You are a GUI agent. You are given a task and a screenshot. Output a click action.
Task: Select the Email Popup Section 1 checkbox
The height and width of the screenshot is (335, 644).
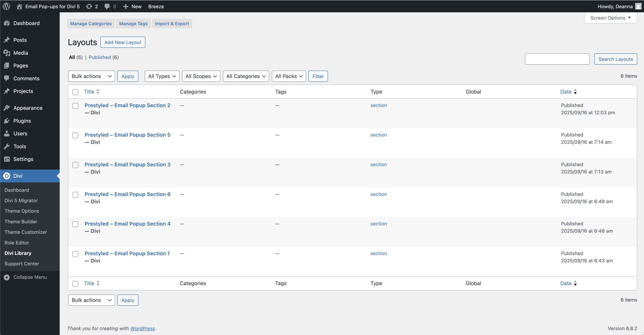(x=75, y=254)
